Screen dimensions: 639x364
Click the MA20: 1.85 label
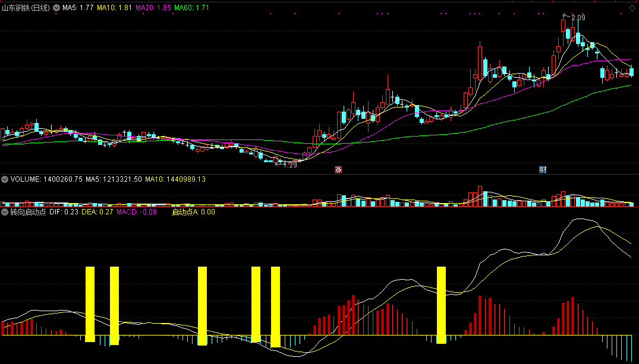click(153, 8)
